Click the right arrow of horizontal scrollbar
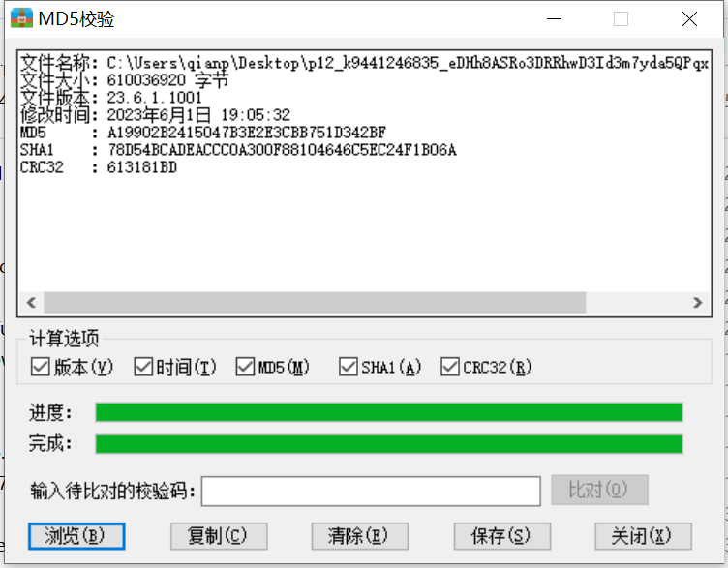Image resolution: width=728 pixels, height=568 pixels. (x=697, y=303)
